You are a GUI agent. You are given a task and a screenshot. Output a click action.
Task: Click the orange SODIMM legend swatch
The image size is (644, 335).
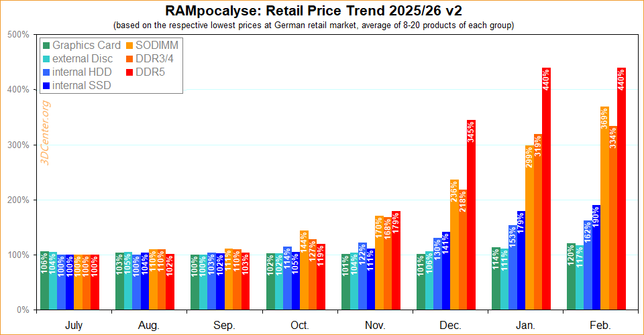click(129, 46)
